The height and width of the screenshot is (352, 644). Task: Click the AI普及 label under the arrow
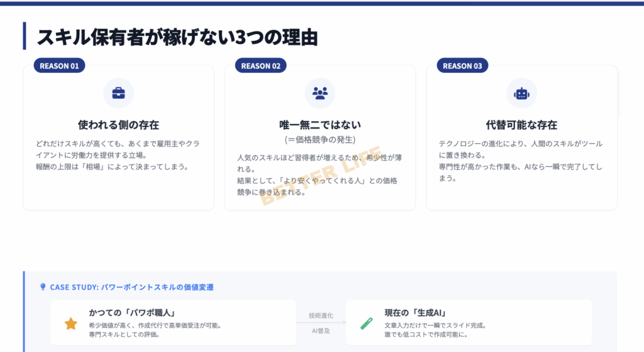321,331
